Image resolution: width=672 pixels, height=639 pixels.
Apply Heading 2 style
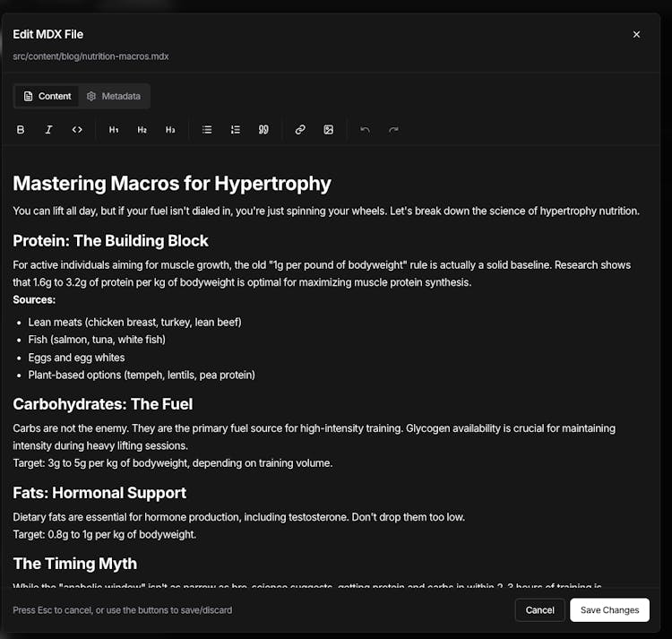pos(142,130)
